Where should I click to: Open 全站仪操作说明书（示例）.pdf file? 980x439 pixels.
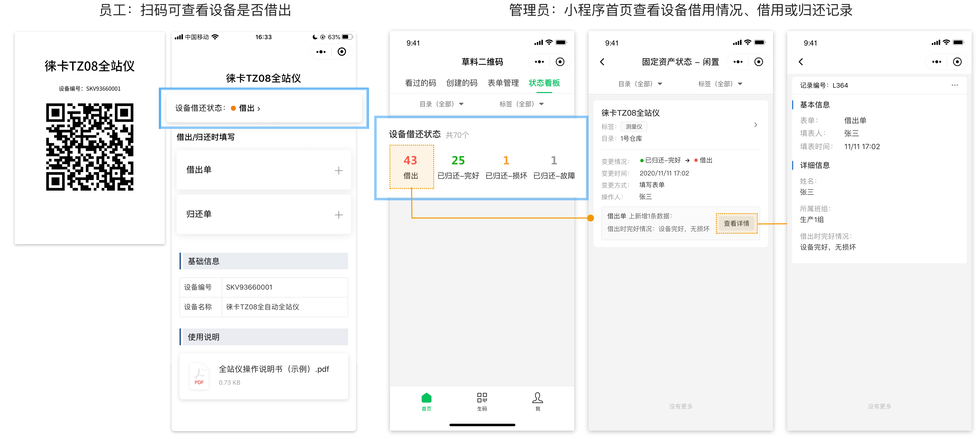tap(264, 376)
